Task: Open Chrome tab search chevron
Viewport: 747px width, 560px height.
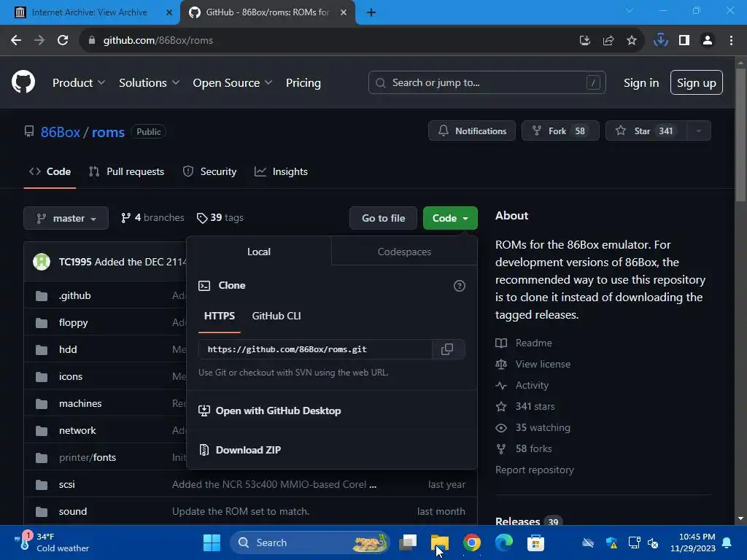Action: (629, 10)
